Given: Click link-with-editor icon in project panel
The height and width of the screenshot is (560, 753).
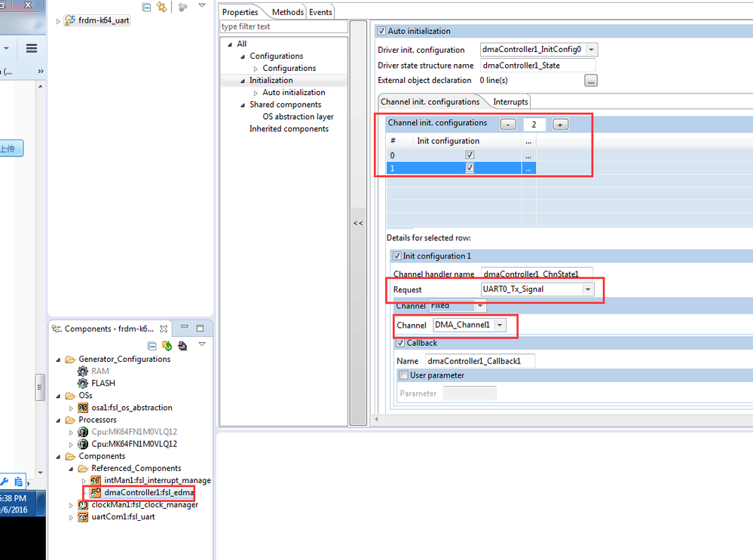Looking at the screenshot, I should (x=162, y=8).
